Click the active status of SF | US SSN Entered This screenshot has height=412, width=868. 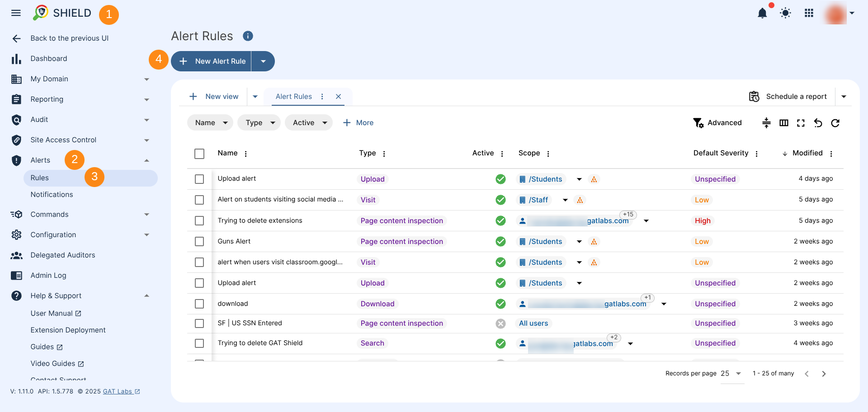[500, 323]
